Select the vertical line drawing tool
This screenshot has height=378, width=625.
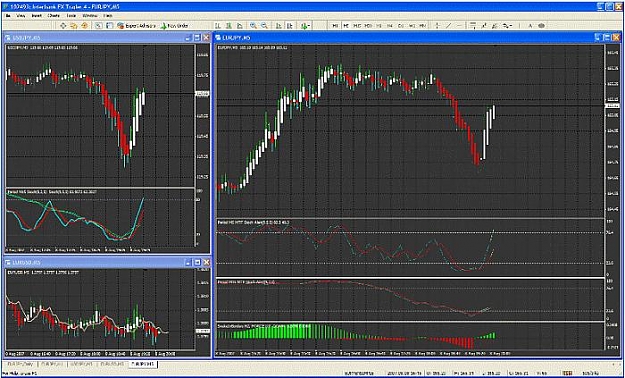[x=437, y=26]
